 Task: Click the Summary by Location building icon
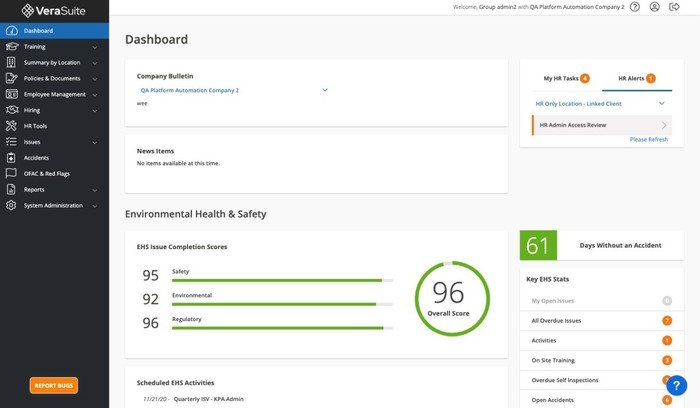click(11, 62)
